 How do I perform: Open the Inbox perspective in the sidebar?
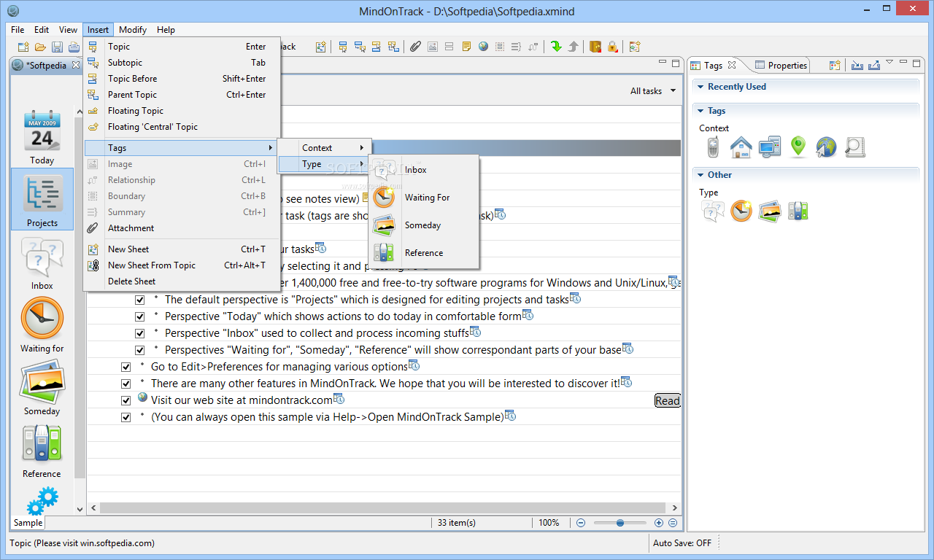tap(42, 262)
